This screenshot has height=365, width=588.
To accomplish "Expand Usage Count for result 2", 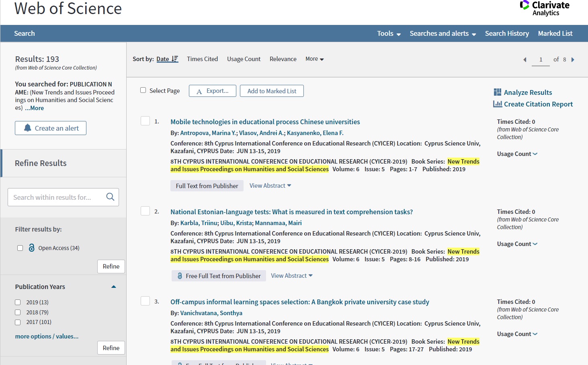I will pyautogui.click(x=517, y=244).
